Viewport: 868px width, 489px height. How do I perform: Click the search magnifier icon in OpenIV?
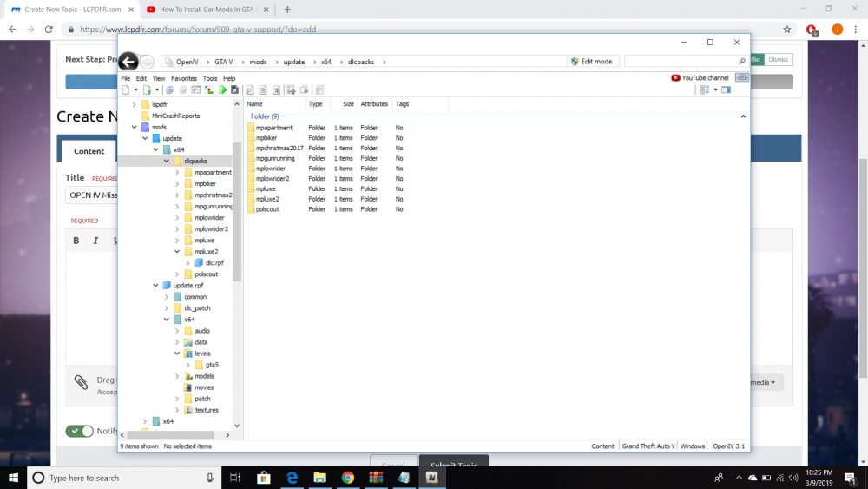(742, 62)
